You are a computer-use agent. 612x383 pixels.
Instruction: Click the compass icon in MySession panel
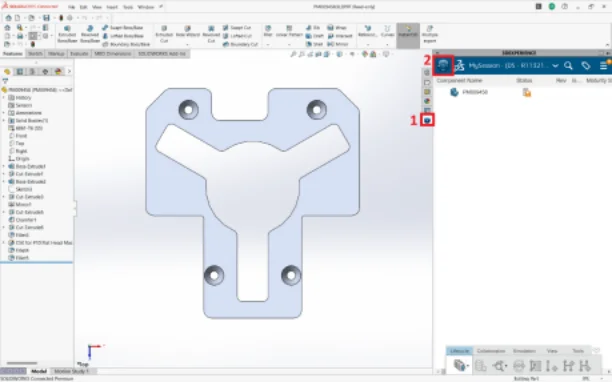[x=443, y=66]
